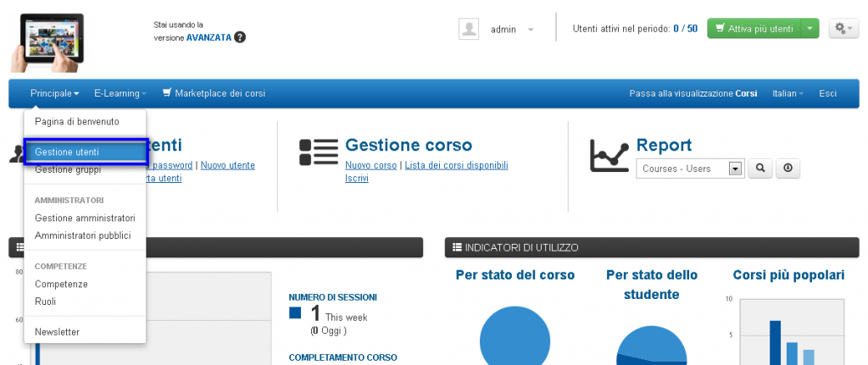
Task: Click the help question mark icon
Action: click(x=240, y=37)
